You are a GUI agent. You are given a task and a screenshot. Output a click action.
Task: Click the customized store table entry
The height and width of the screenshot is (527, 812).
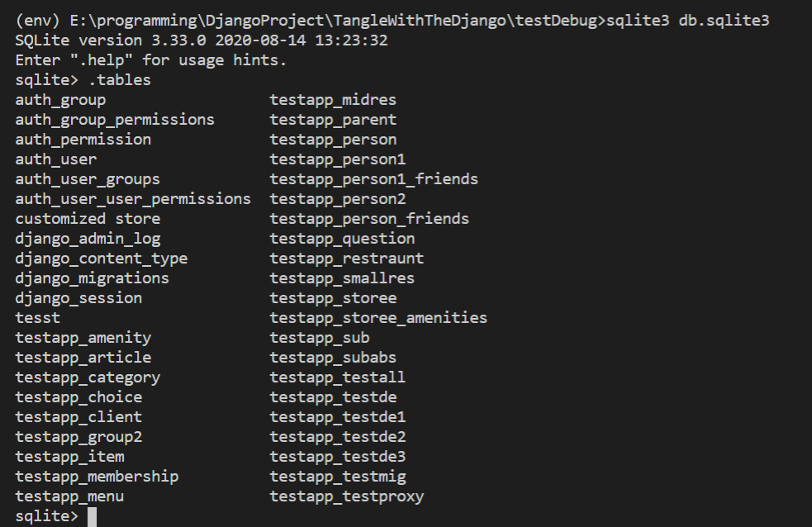coord(88,219)
